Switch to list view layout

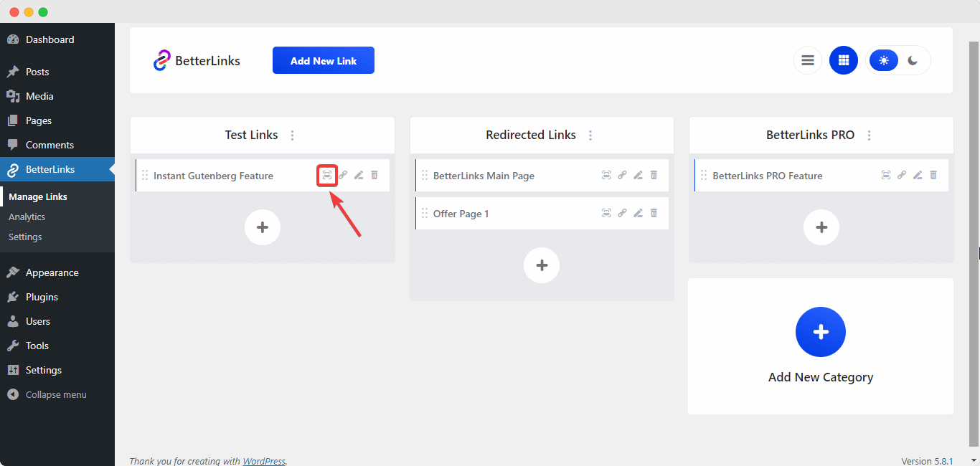pos(807,60)
